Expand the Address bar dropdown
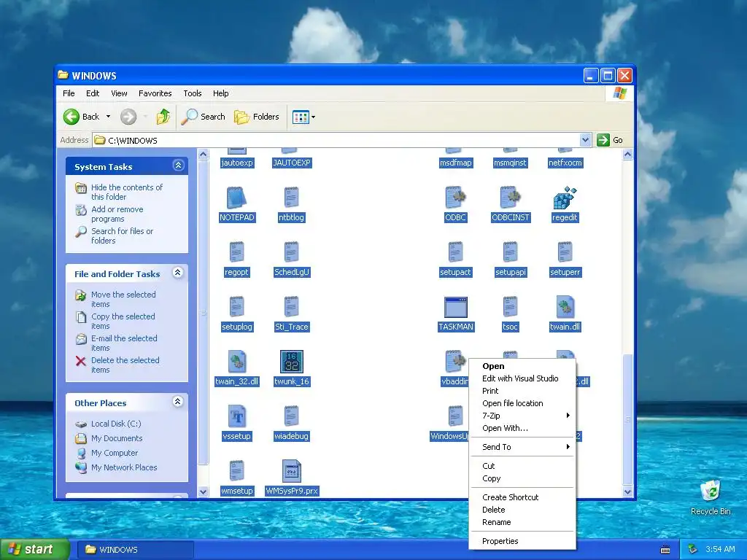 coord(586,140)
